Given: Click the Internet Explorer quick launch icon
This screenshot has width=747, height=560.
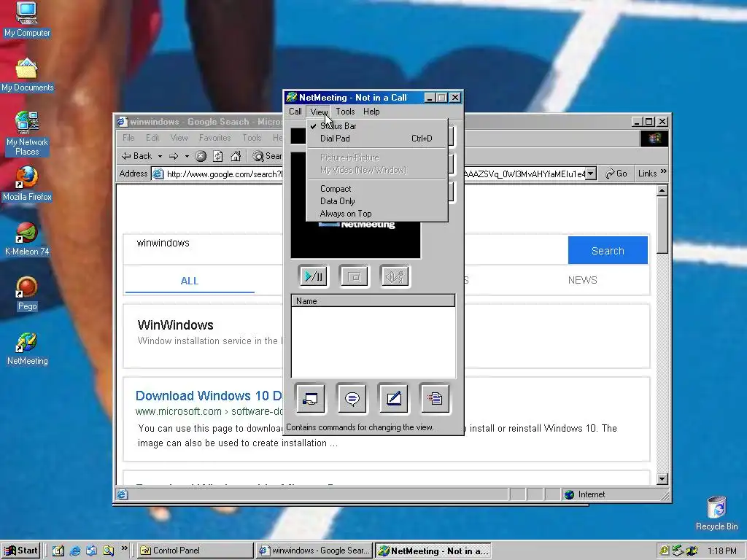Looking at the screenshot, I should tap(75, 551).
